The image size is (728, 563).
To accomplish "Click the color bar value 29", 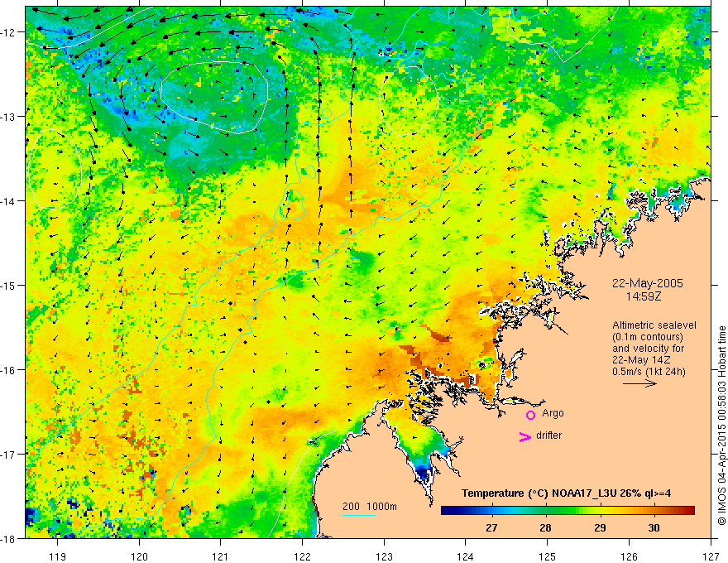I will (x=600, y=528).
